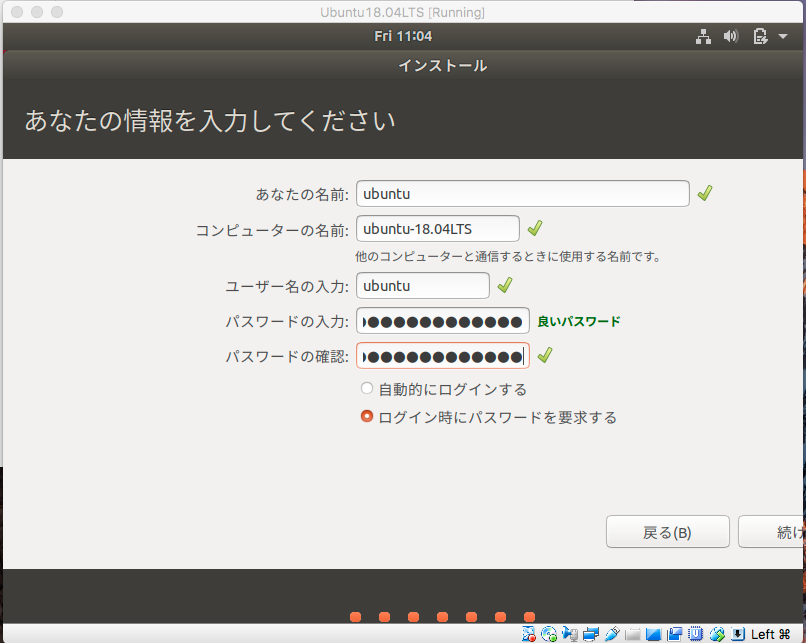Click VirtualBox hard disk activity icon

[528, 634]
